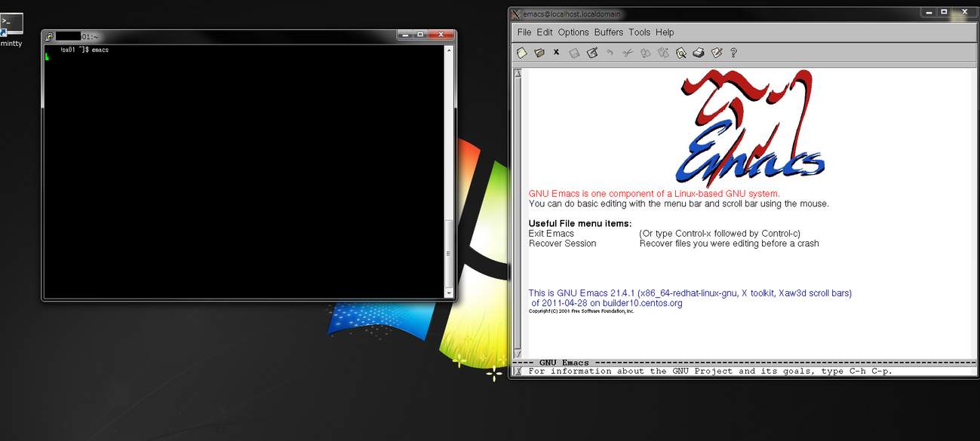Click the terminal window's title bar icon
This screenshot has width=980, height=441.
pyautogui.click(x=49, y=36)
